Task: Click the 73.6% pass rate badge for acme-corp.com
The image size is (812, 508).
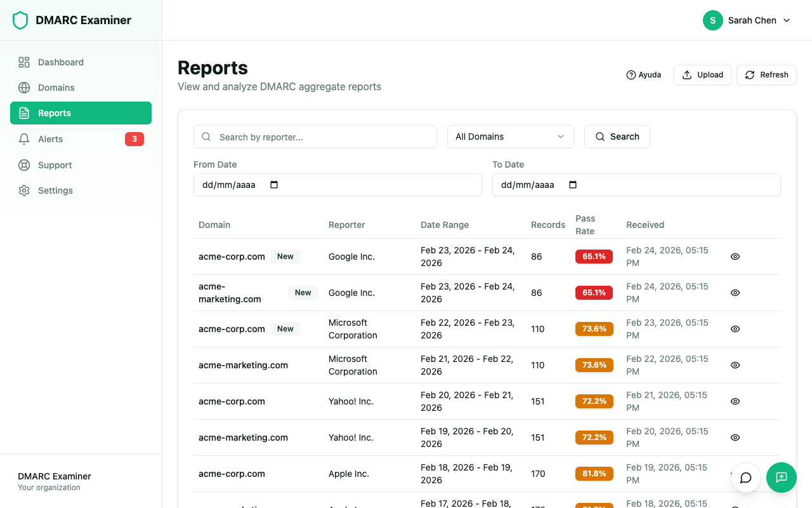Action: [x=594, y=329]
